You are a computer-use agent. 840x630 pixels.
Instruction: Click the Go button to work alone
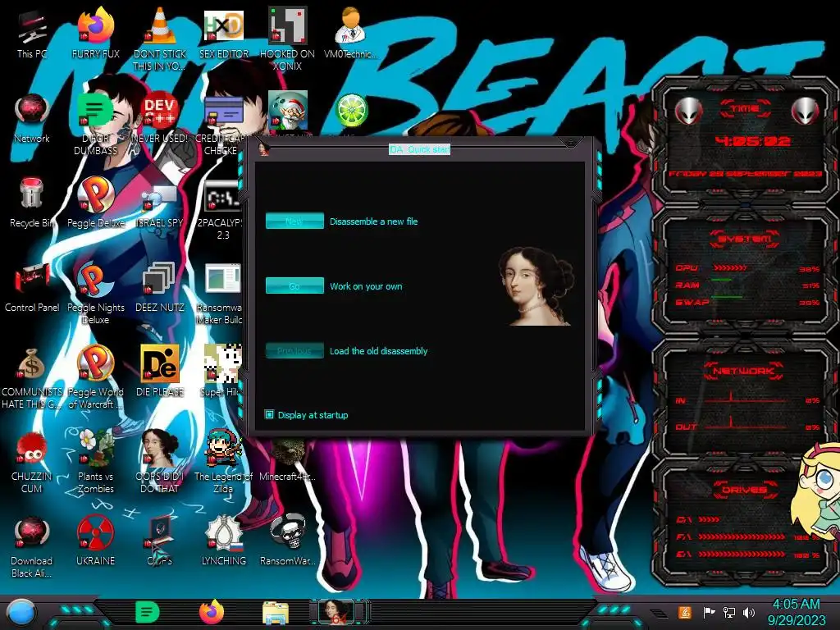tap(294, 285)
